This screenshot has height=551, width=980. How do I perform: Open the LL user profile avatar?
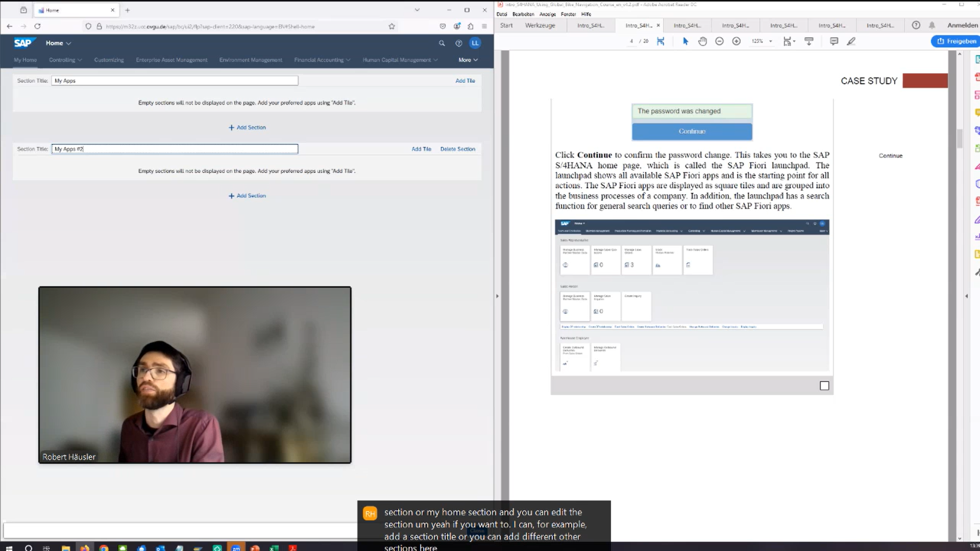pyautogui.click(x=475, y=43)
